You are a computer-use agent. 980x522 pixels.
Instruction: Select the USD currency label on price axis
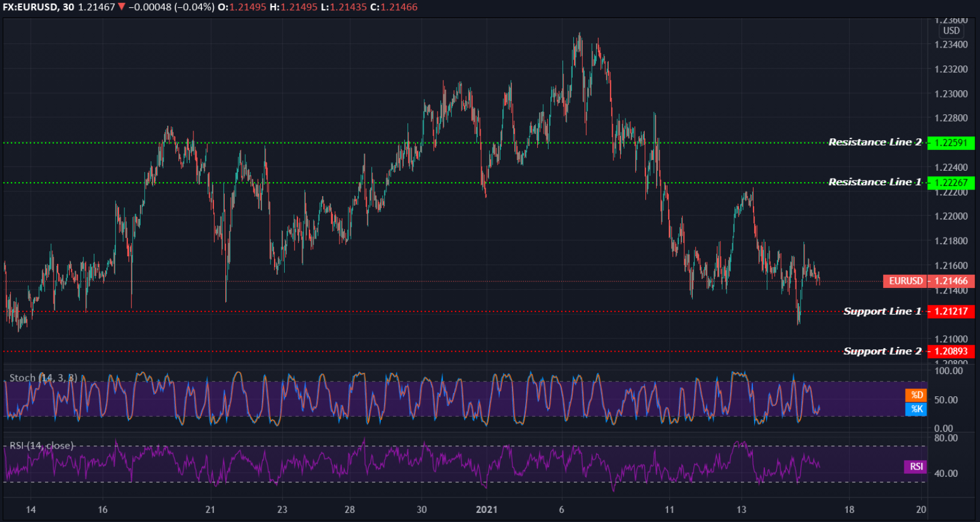(x=951, y=31)
